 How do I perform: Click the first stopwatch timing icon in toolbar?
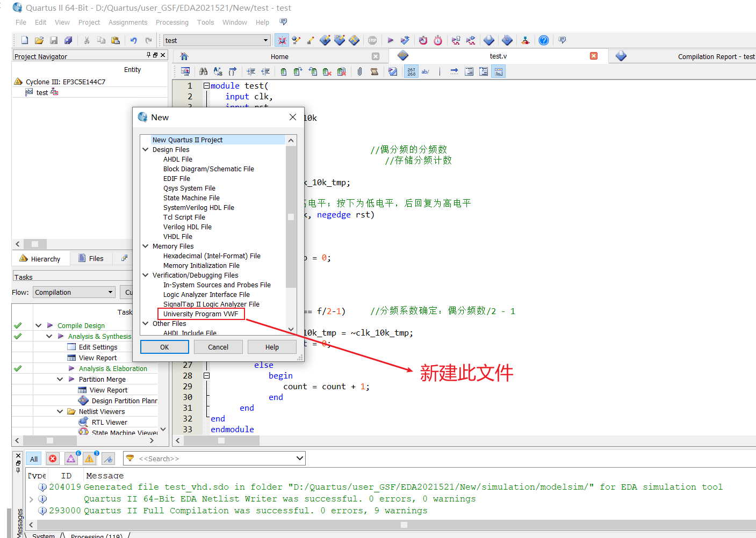[x=423, y=40]
